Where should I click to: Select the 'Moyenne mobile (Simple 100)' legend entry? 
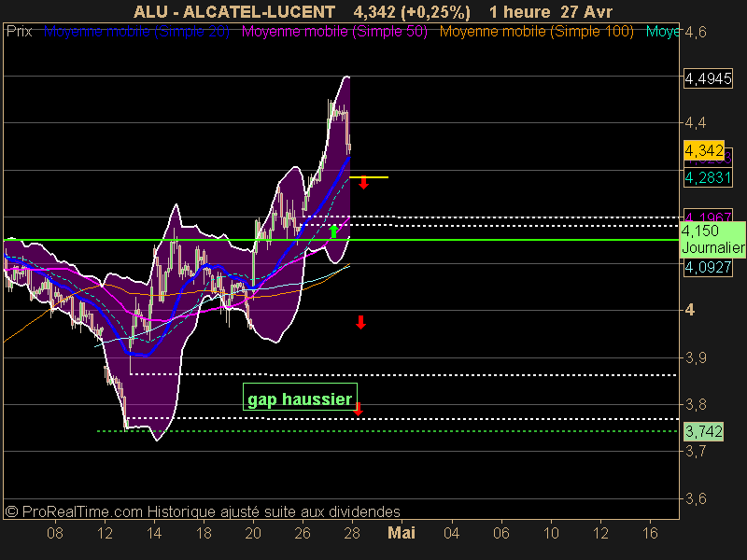click(536, 32)
